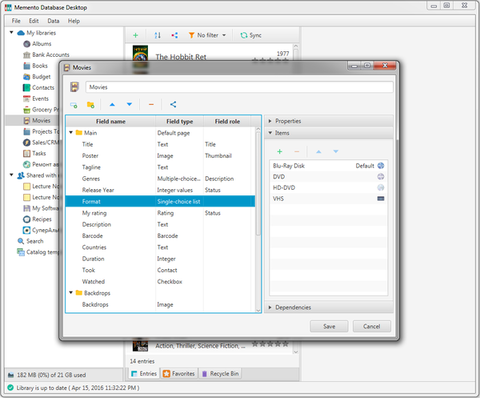Image resolution: width=480 pixels, height=398 pixels.
Task: Click the Save button
Action: coord(329,326)
